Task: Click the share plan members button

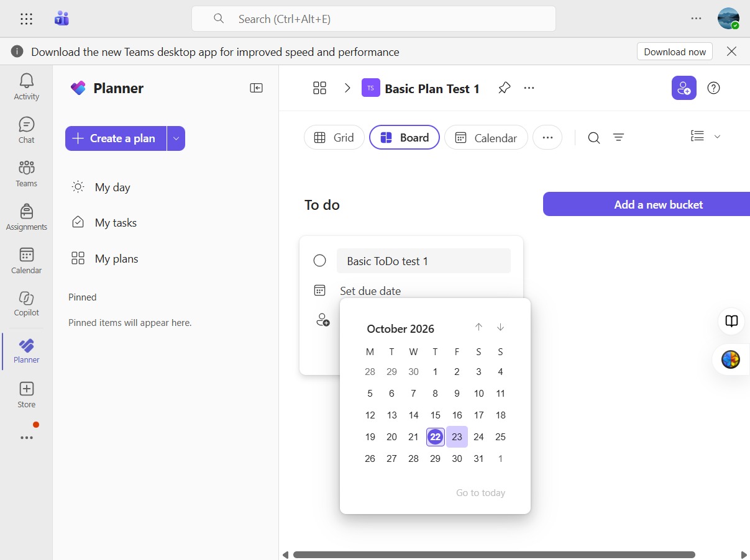Action: click(684, 88)
